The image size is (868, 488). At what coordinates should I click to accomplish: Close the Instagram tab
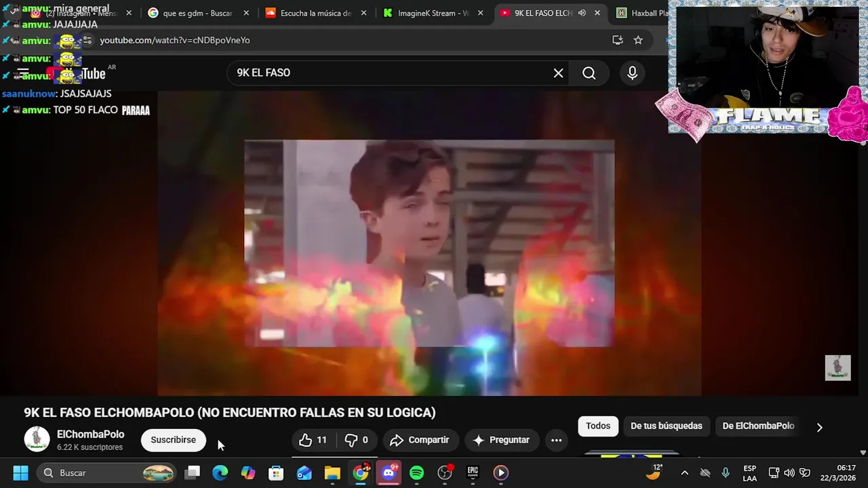(x=129, y=13)
